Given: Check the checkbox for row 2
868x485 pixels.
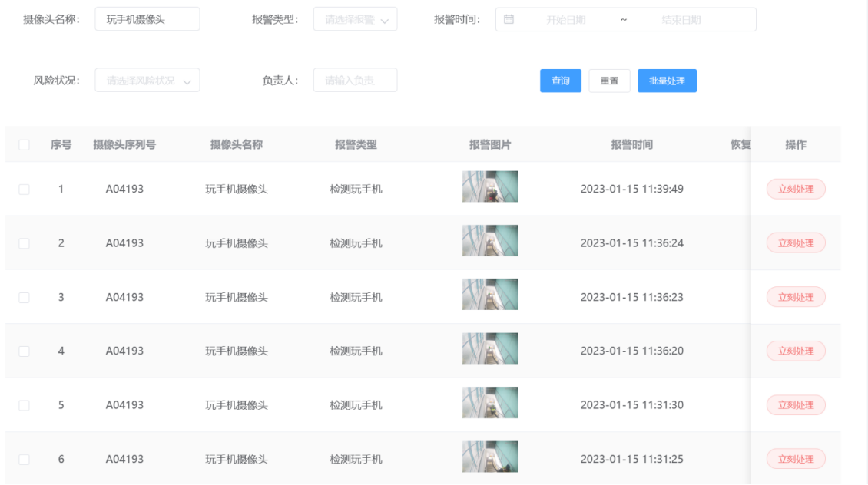Looking at the screenshot, I should coord(24,243).
